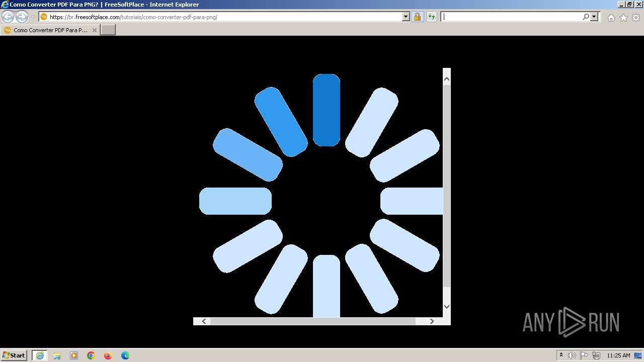The image size is (644, 362).
Task: Open the volume speaker tray icon
Action: [572, 355]
